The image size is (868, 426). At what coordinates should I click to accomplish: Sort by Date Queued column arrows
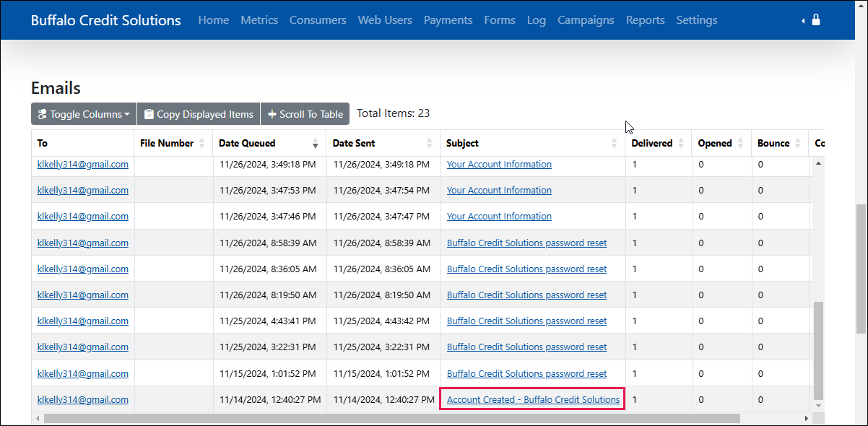pyautogui.click(x=316, y=143)
